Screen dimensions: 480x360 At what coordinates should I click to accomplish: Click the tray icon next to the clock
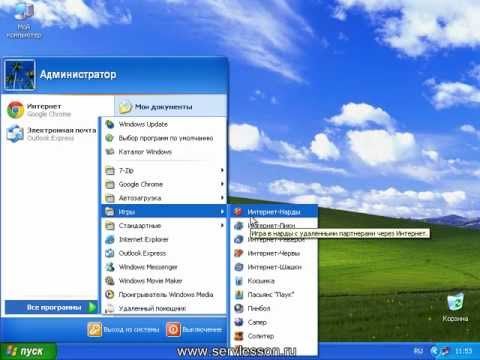445,351
